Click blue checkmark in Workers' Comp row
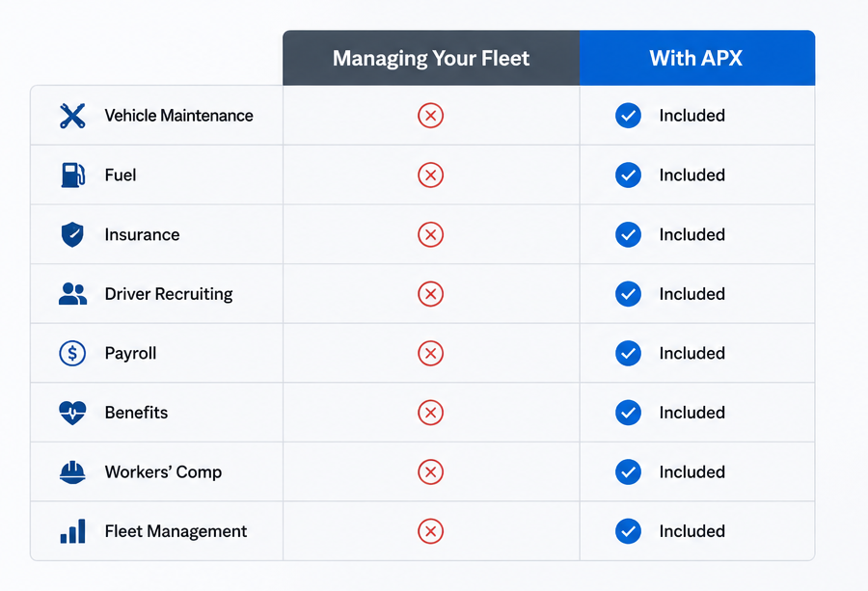868x591 pixels. (628, 472)
